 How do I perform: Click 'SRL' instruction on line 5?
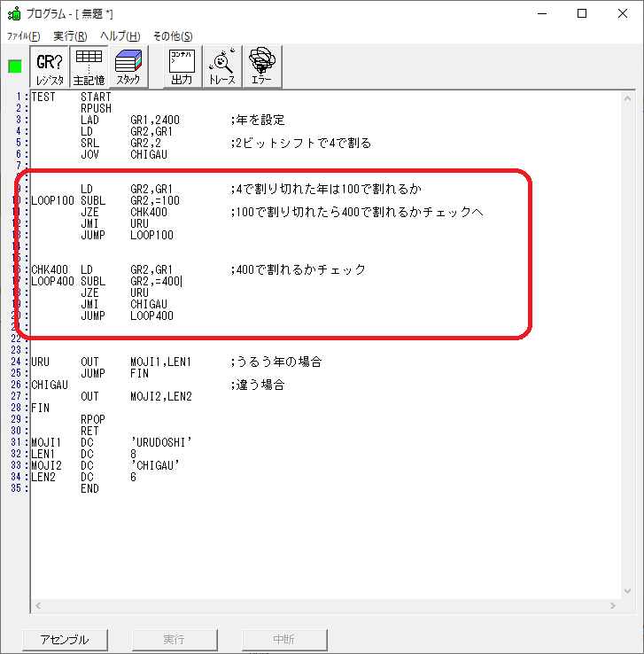click(90, 143)
